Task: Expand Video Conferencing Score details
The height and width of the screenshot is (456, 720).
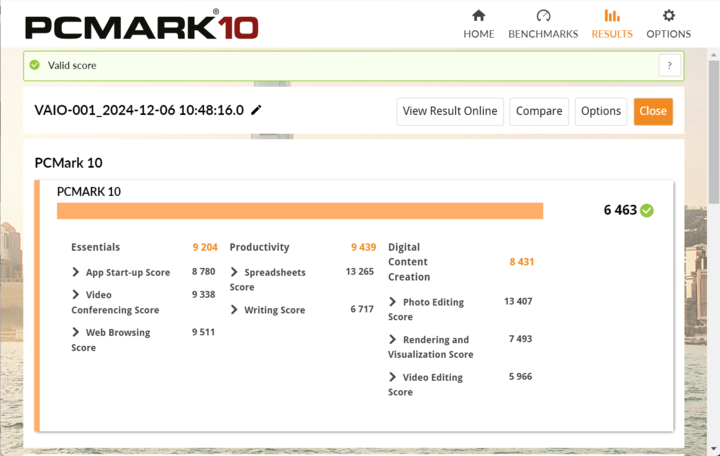Action: (x=76, y=294)
